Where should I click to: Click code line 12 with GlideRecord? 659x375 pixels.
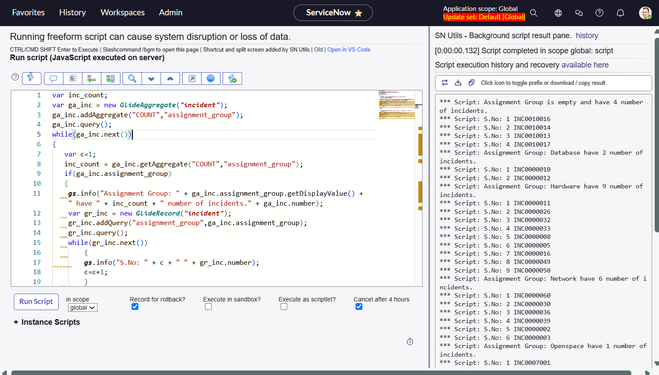click(x=150, y=213)
